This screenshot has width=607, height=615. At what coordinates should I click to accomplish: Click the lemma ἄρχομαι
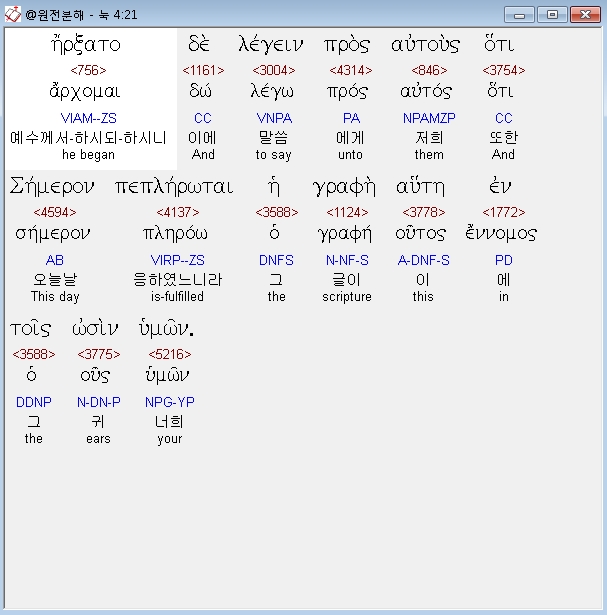85,92
